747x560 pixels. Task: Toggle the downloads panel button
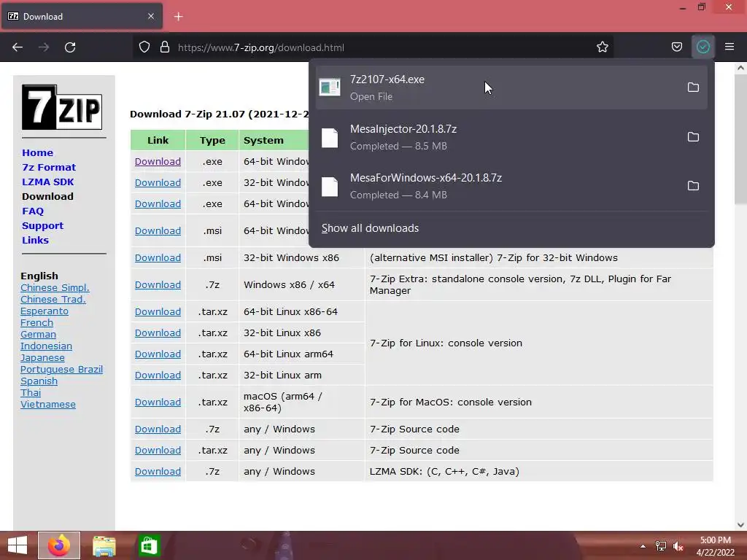[x=703, y=47]
